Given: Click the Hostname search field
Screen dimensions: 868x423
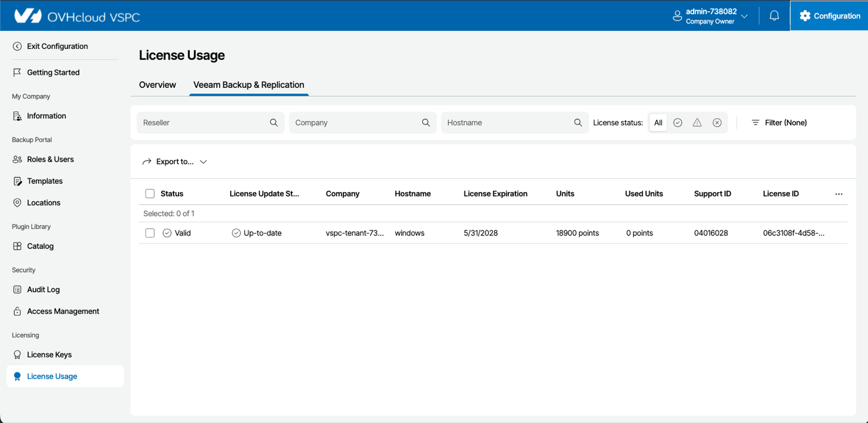Looking at the screenshot, I should (515, 123).
